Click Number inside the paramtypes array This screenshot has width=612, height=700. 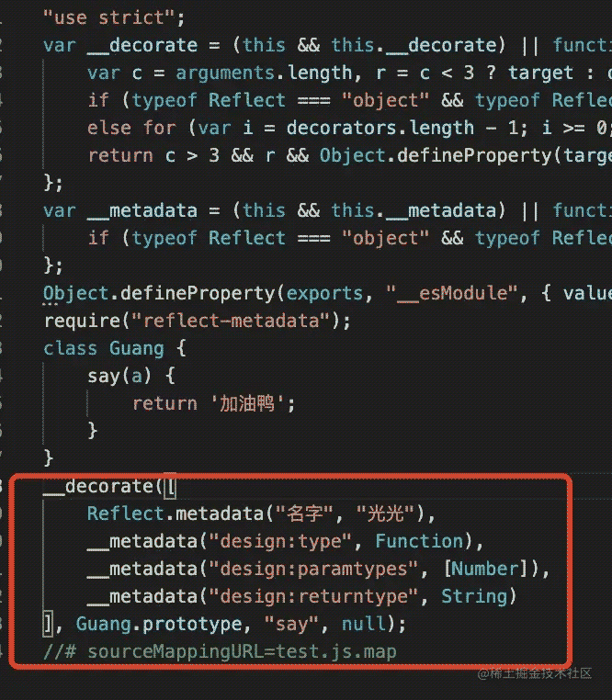click(x=485, y=570)
